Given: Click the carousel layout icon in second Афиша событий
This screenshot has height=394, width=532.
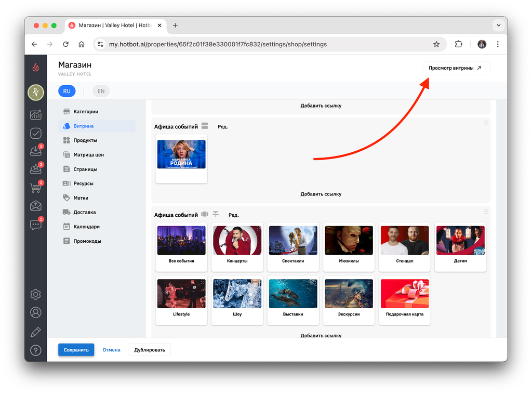Looking at the screenshot, I should (x=205, y=214).
